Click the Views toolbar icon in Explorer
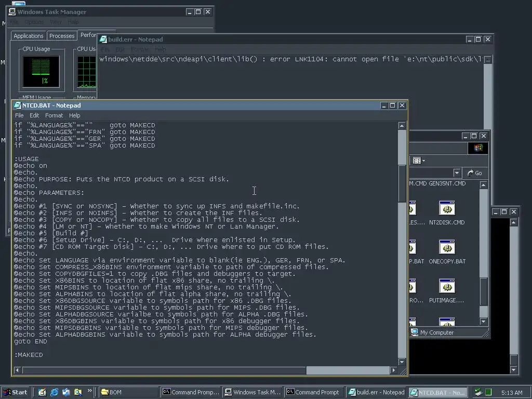This screenshot has width=532, height=399. click(417, 161)
